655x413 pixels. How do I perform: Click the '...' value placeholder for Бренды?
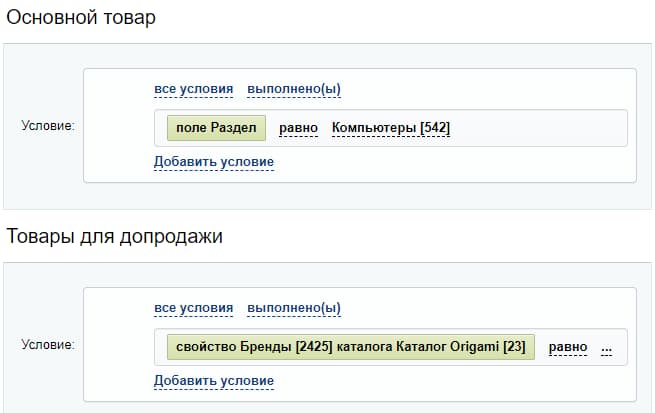[x=607, y=348]
